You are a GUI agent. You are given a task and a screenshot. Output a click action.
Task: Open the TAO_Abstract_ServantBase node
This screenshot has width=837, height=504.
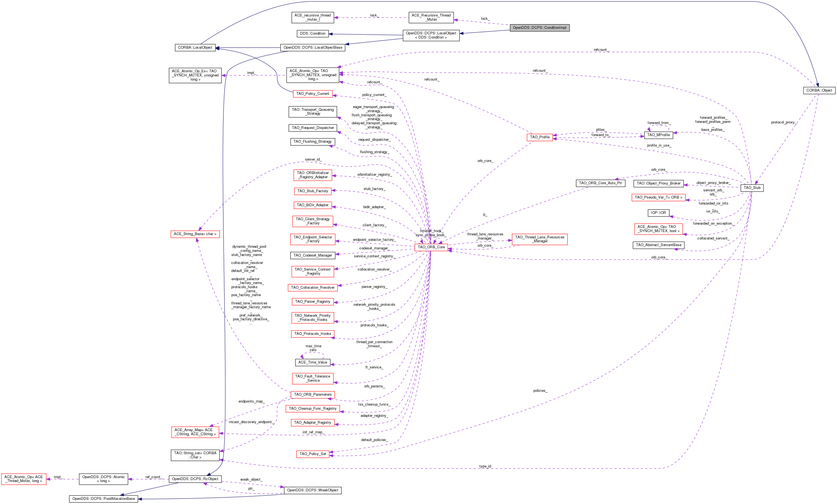click(658, 245)
